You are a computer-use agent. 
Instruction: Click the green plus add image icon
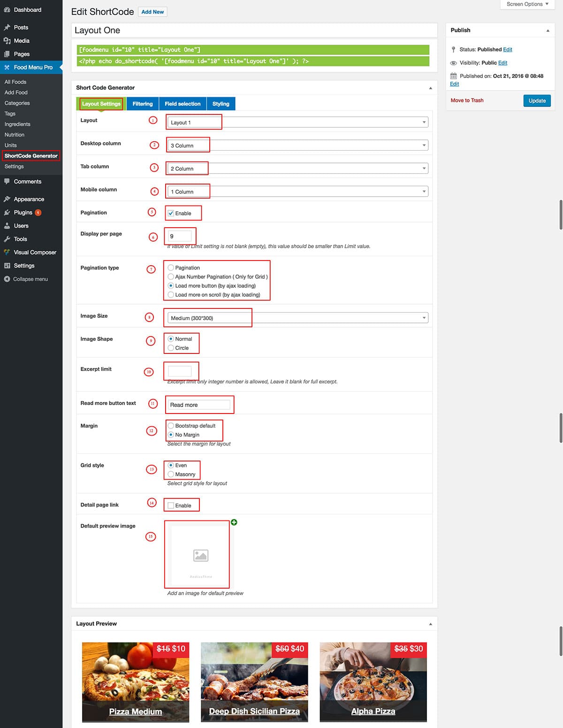(234, 522)
